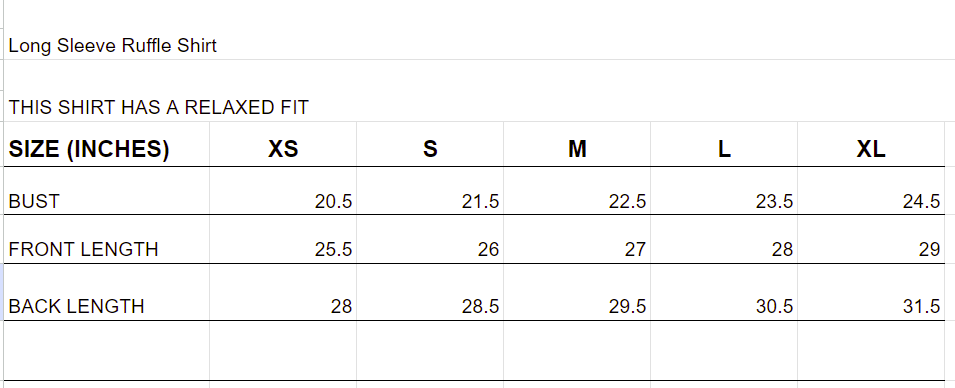Select the L front length value 28

(724, 239)
